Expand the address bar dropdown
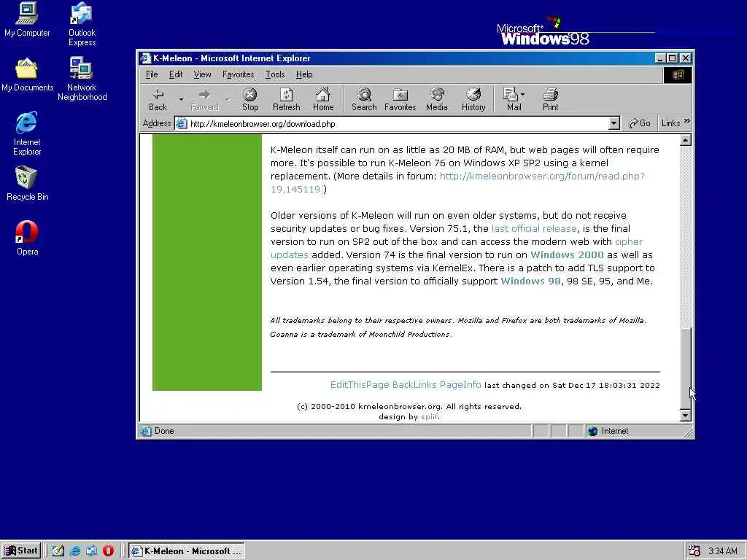The image size is (747, 560). point(614,124)
